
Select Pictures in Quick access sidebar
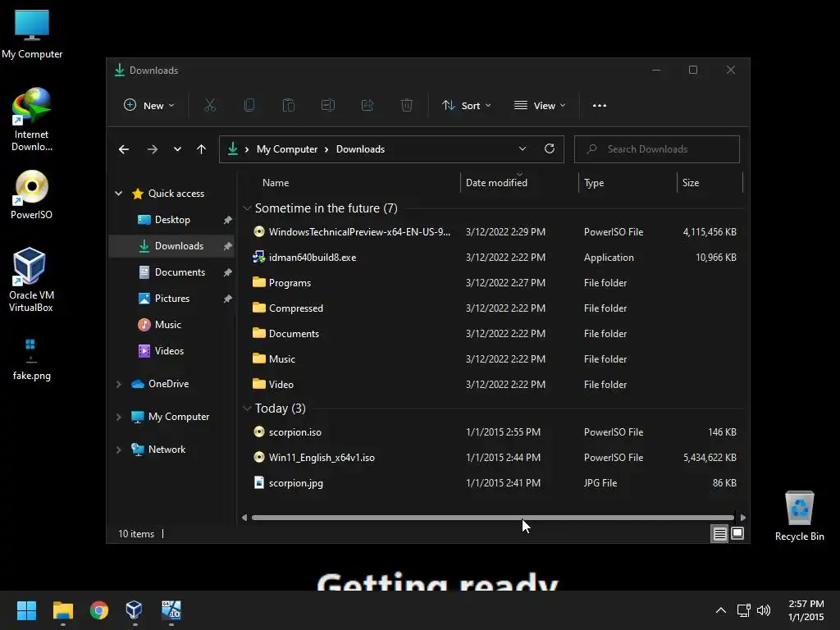(172, 299)
